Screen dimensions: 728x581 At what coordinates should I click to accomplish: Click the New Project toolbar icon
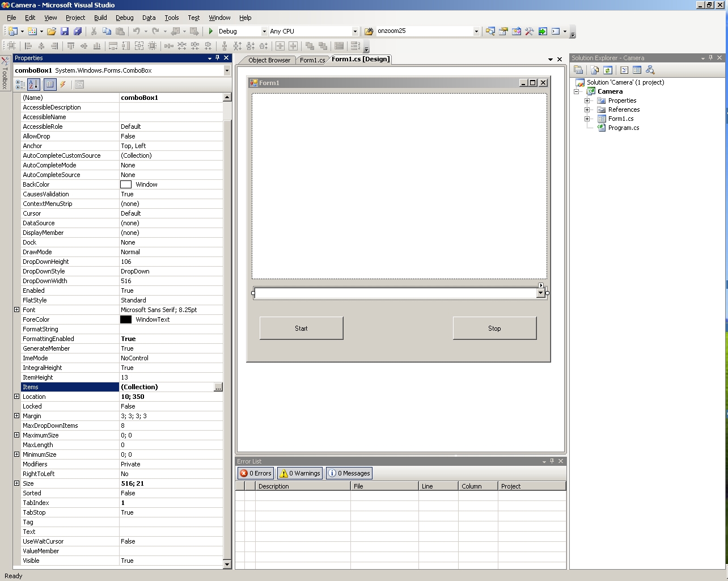click(x=12, y=31)
